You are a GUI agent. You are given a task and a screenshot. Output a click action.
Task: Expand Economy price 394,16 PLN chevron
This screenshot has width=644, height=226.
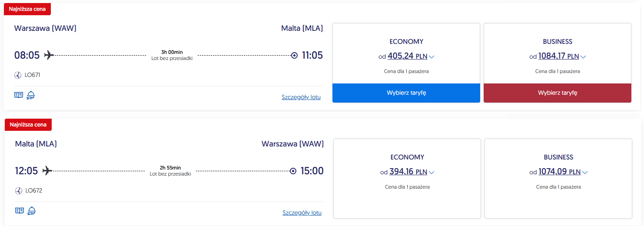[432, 173]
